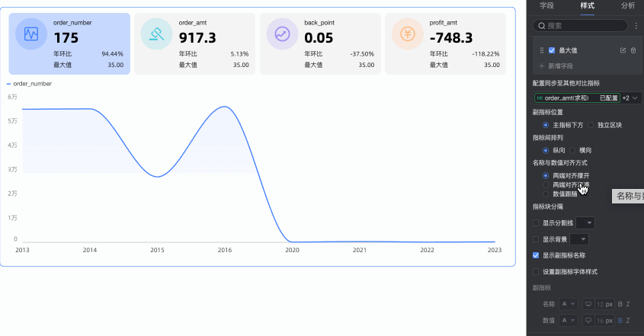This screenshot has height=336, width=644.
Task: Select the 独立区块 radio option
Action: coord(591,125)
